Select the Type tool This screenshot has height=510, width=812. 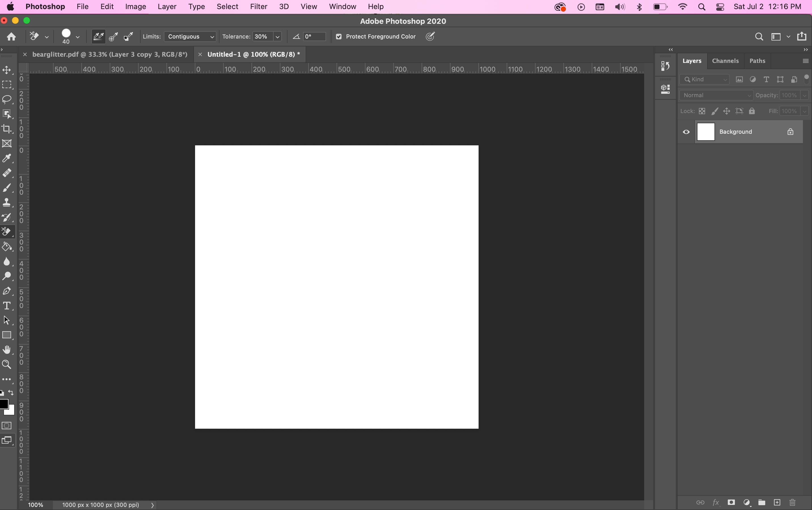pyautogui.click(x=7, y=306)
